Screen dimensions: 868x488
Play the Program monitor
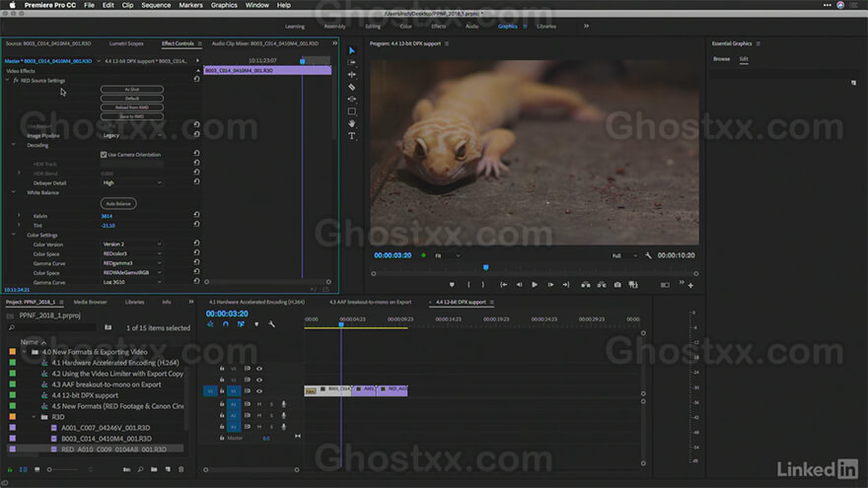coord(535,284)
